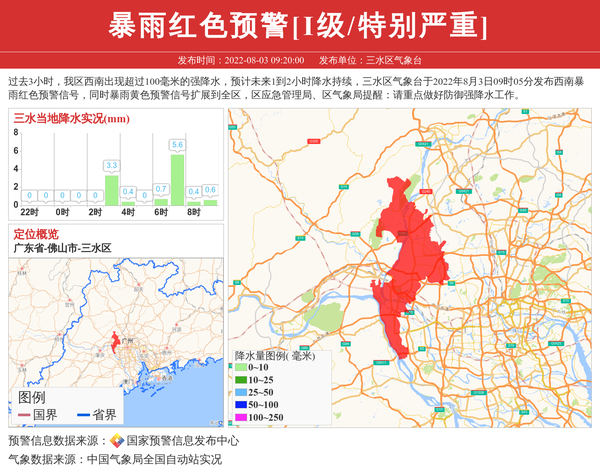The image size is (600, 471).
Task: Select the 50~100 dark blue legend swatch
Action: coord(240,404)
